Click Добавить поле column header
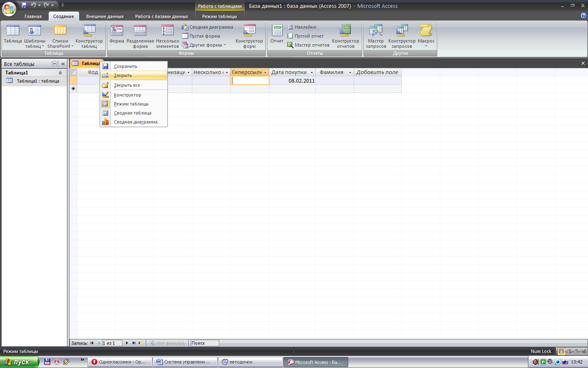Image resolution: width=588 pixels, height=368 pixels. 377,72
